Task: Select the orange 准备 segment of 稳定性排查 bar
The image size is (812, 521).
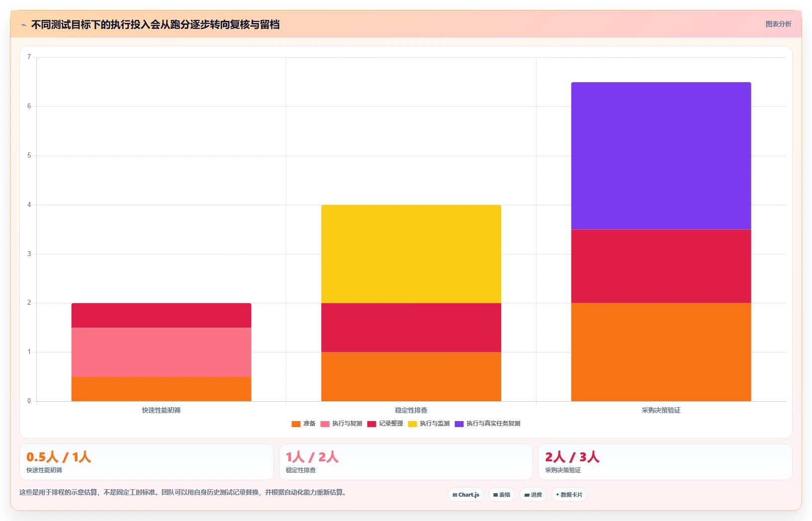Action: pos(411,376)
